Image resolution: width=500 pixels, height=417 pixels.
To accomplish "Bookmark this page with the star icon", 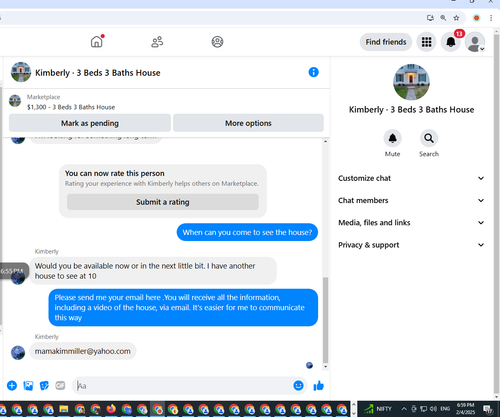I will (456, 18).
